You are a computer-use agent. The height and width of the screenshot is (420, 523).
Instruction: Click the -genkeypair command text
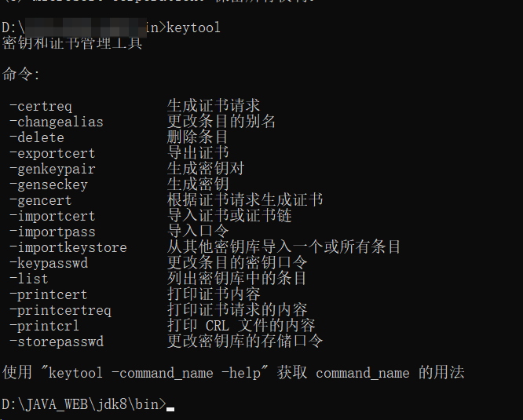pos(53,169)
